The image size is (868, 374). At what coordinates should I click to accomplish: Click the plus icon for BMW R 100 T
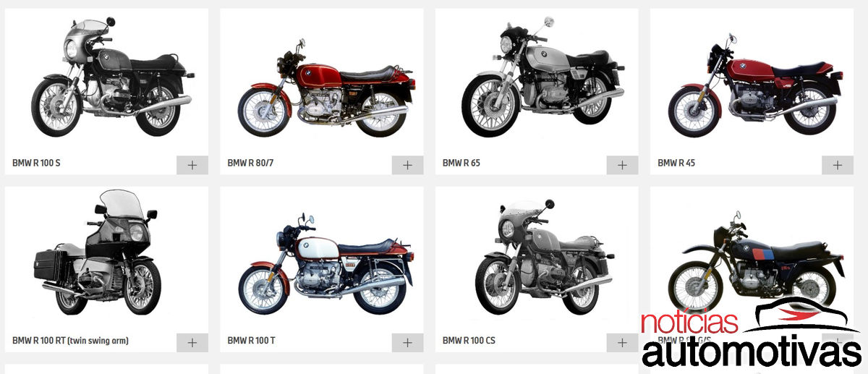(x=407, y=343)
